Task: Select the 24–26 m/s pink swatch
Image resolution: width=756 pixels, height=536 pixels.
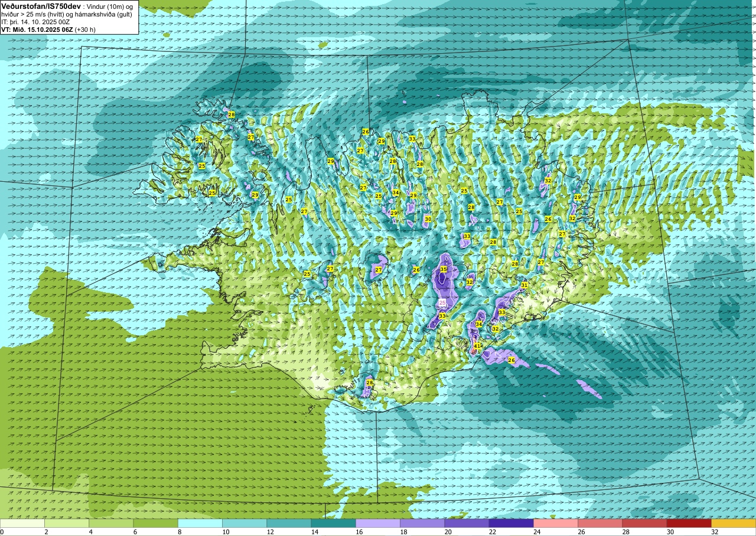Action: pos(556,523)
